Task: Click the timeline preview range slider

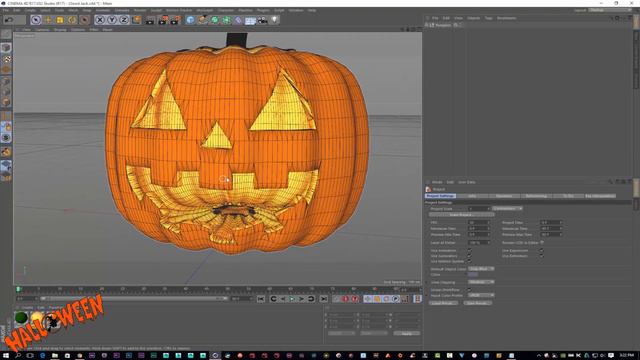Action: pyautogui.click(x=134, y=299)
